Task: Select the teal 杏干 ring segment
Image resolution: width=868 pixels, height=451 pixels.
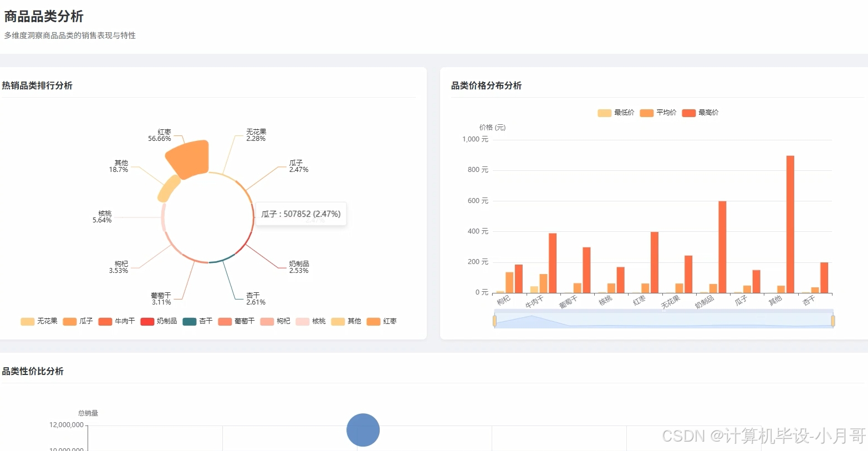Action: pos(222,260)
